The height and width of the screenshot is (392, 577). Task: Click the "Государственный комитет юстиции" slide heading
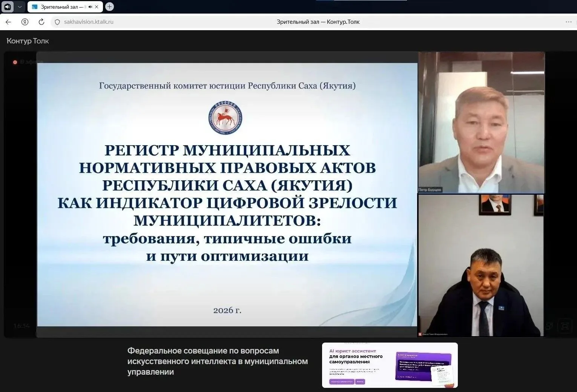click(x=227, y=86)
